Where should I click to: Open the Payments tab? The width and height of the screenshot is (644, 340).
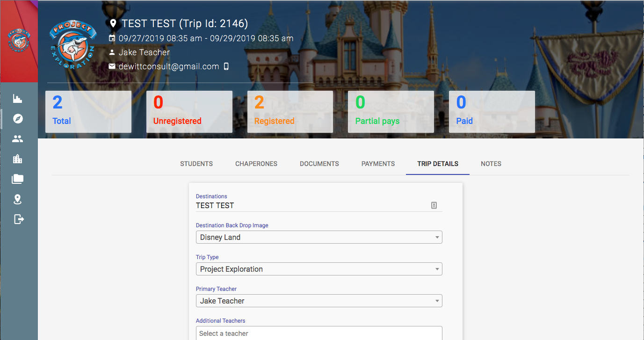[378, 164]
